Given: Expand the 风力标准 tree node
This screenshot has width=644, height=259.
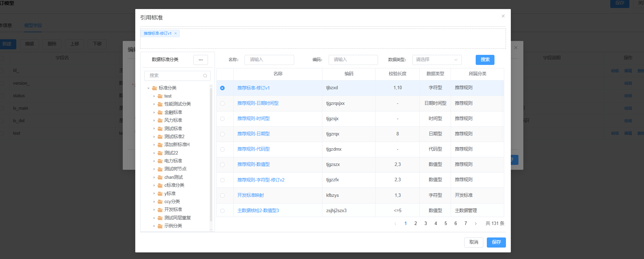Looking at the screenshot, I should pos(154,120).
